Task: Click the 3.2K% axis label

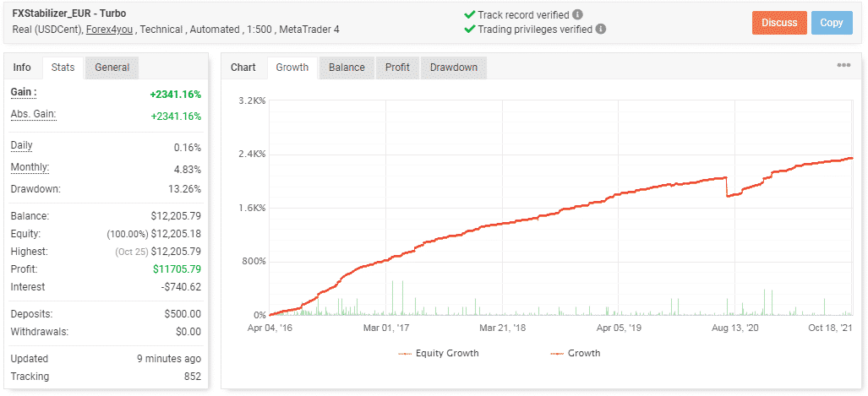Action: tap(252, 100)
